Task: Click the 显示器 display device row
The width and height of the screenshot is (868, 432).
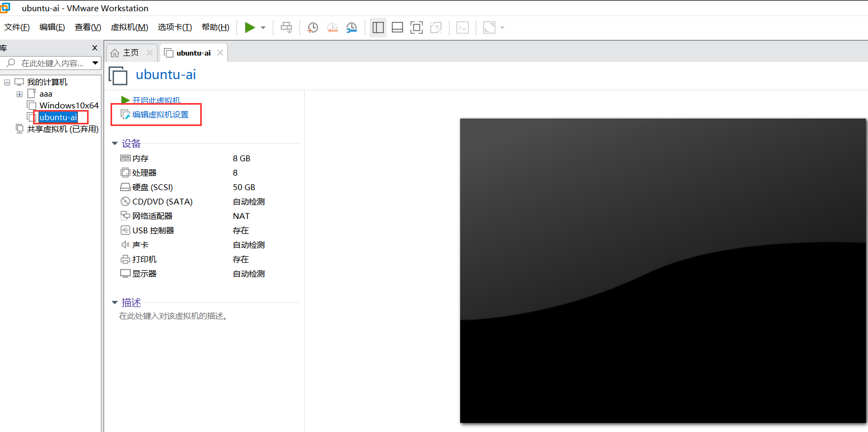Action: (209, 274)
